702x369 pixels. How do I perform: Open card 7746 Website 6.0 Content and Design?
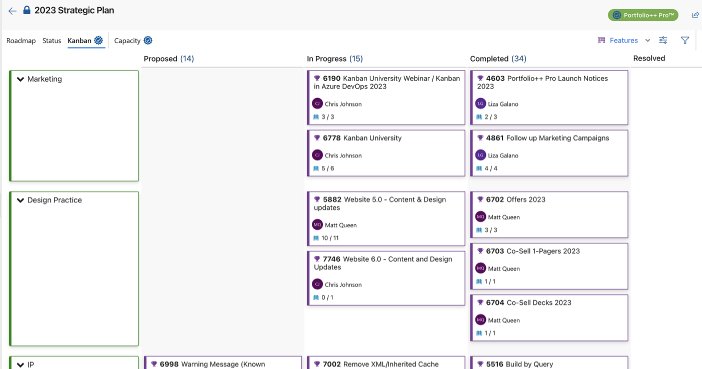386,278
